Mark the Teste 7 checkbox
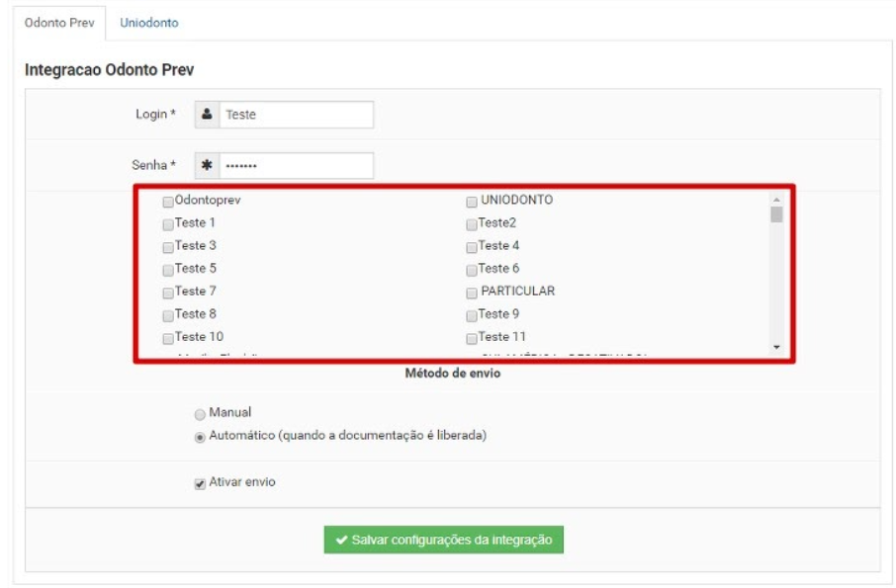The width and height of the screenshot is (896, 588). tap(168, 293)
